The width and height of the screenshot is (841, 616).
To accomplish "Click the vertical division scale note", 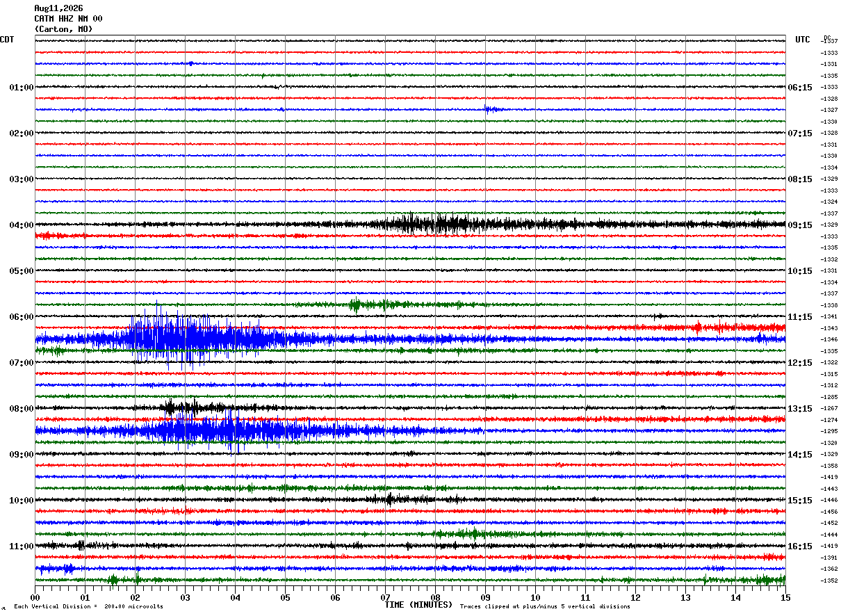I will click(x=88, y=606).
